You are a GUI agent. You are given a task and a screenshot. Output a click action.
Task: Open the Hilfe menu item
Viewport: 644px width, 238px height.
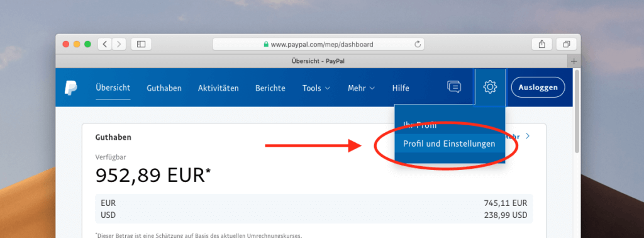(401, 88)
